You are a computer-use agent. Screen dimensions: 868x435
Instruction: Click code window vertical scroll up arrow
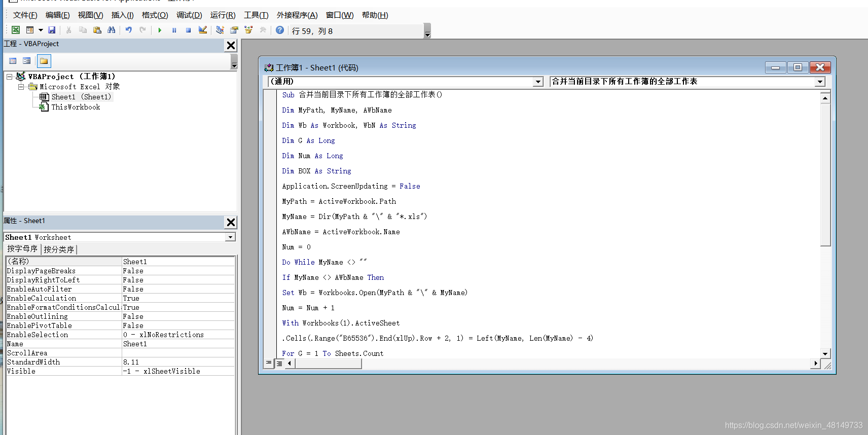tap(825, 98)
